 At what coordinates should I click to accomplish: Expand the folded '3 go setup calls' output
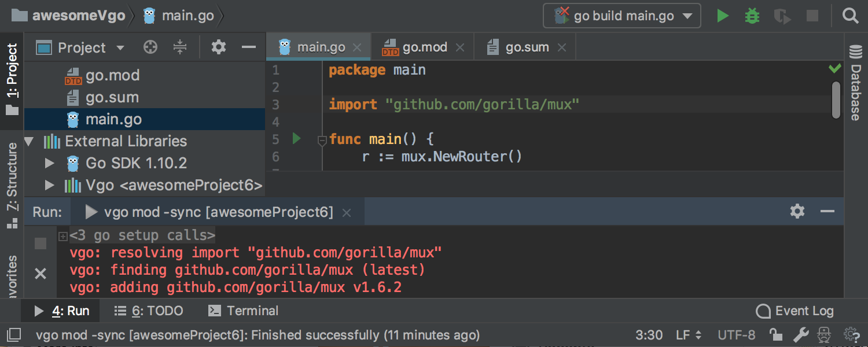(x=63, y=236)
